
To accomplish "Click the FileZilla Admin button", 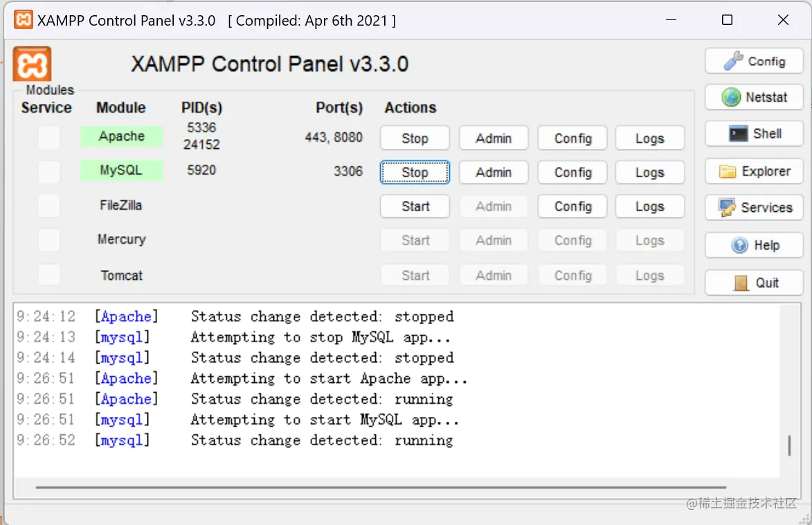I will [x=494, y=206].
